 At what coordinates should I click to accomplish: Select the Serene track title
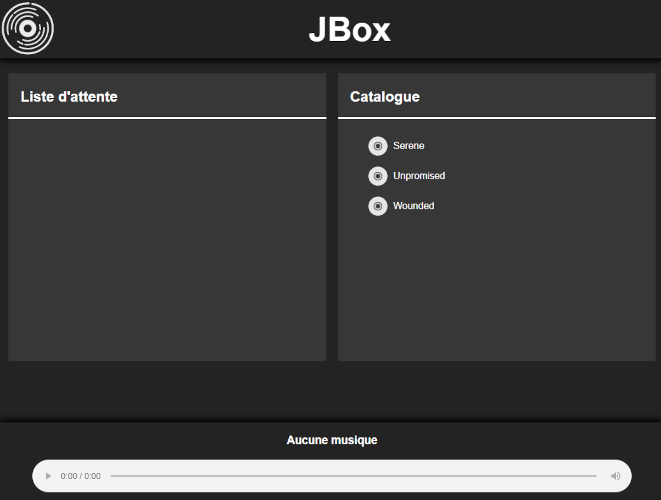pos(408,146)
